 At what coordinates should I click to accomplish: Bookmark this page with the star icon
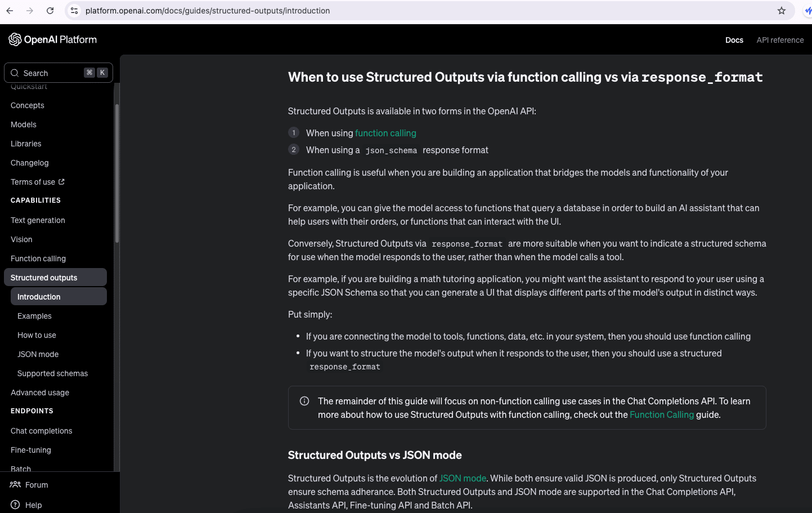click(x=782, y=11)
